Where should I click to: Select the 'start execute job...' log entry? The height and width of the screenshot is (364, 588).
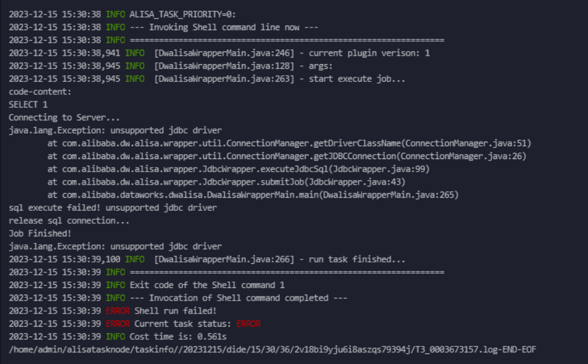click(x=207, y=79)
